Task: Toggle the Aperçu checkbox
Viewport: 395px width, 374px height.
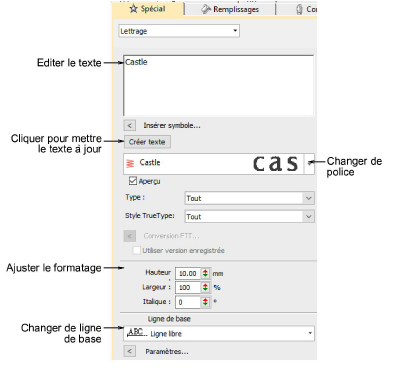Action: coord(133,181)
